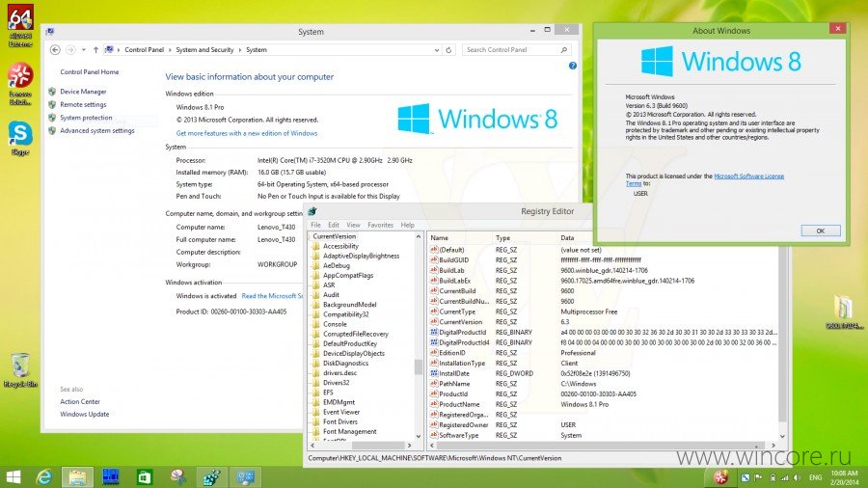Select Accessibility key in registry tree

click(x=340, y=246)
